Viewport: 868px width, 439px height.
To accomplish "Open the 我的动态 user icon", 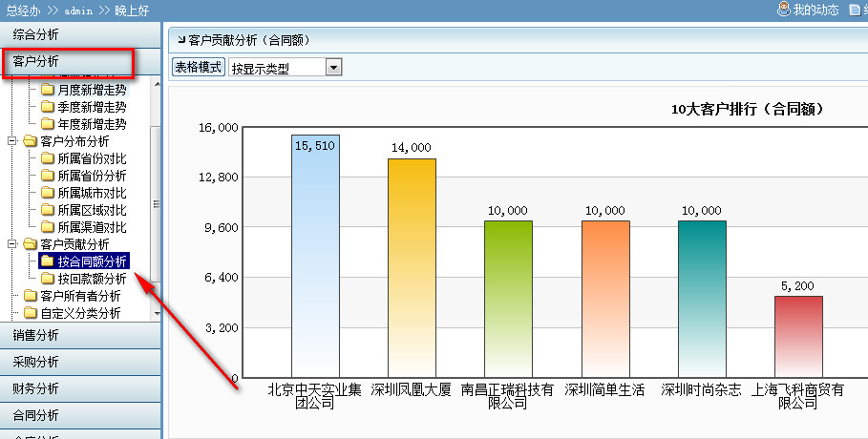I will tap(783, 9).
